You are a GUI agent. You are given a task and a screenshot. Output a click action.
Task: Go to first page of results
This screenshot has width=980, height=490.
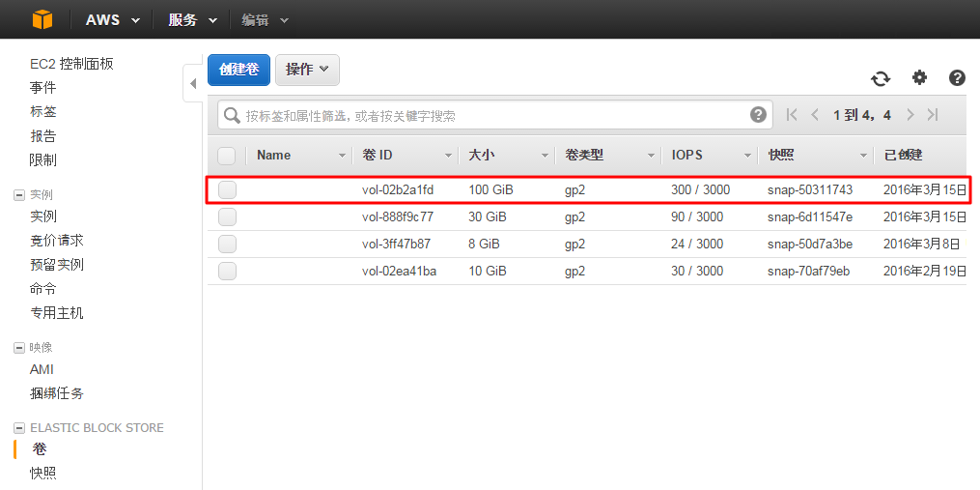792,114
